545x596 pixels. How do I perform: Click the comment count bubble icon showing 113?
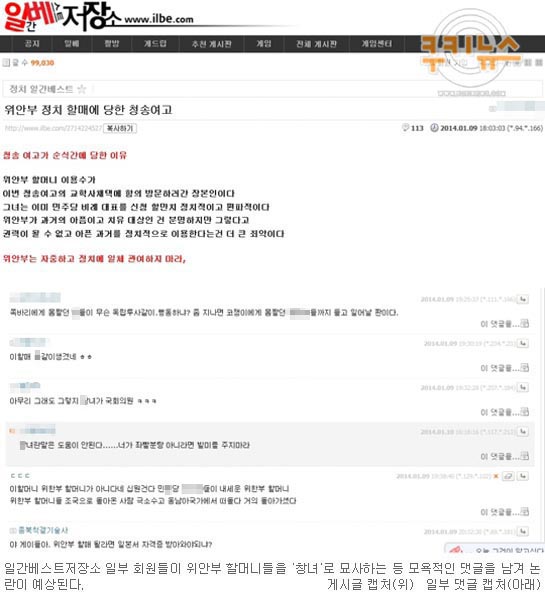point(406,128)
